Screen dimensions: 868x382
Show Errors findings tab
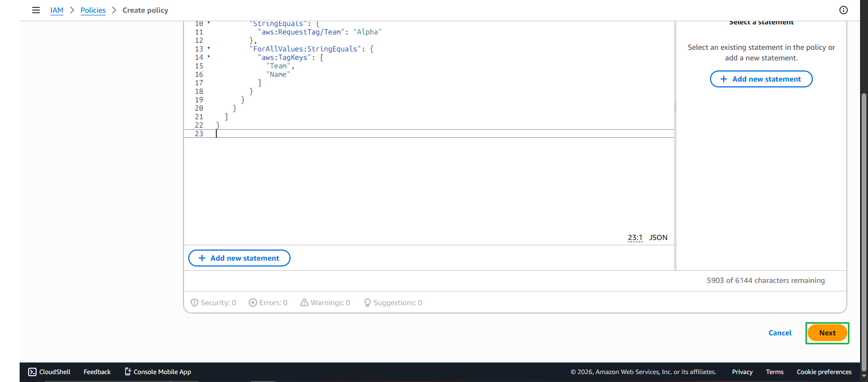(x=268, y=303)
